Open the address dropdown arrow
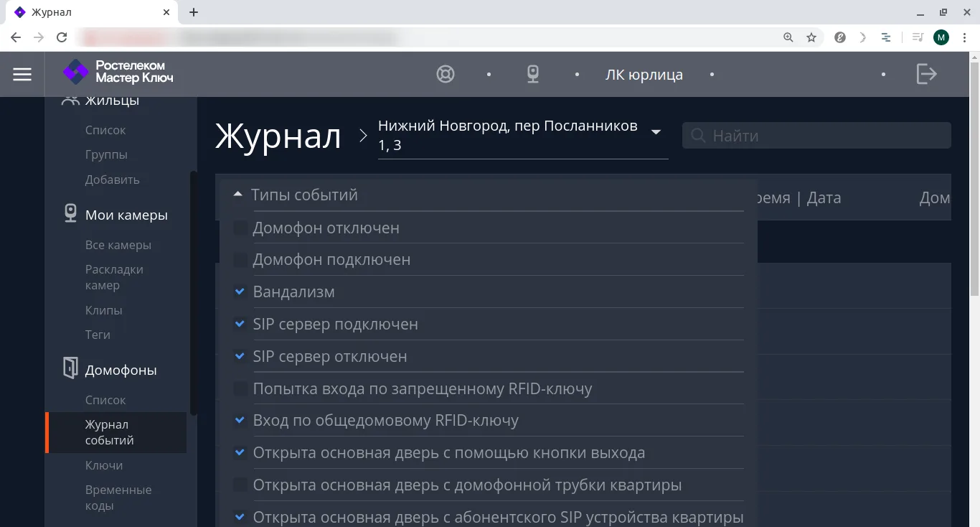This screenshot has width=980, height=527. (x=656, y=132)
